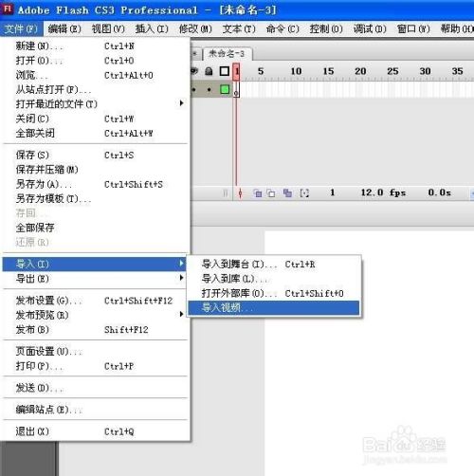Choose 另存为(A)... menu item
474x476 pixels.
(95, 184)
